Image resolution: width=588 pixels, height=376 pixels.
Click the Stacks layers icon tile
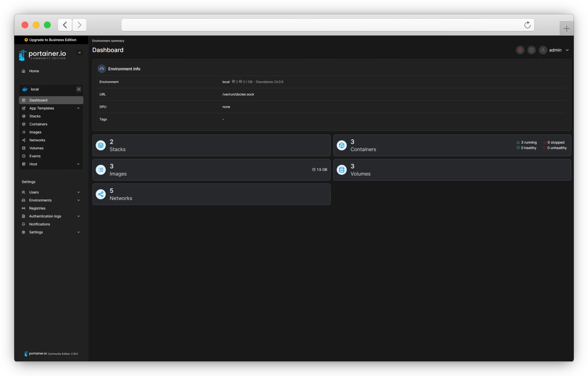[101, 145]
